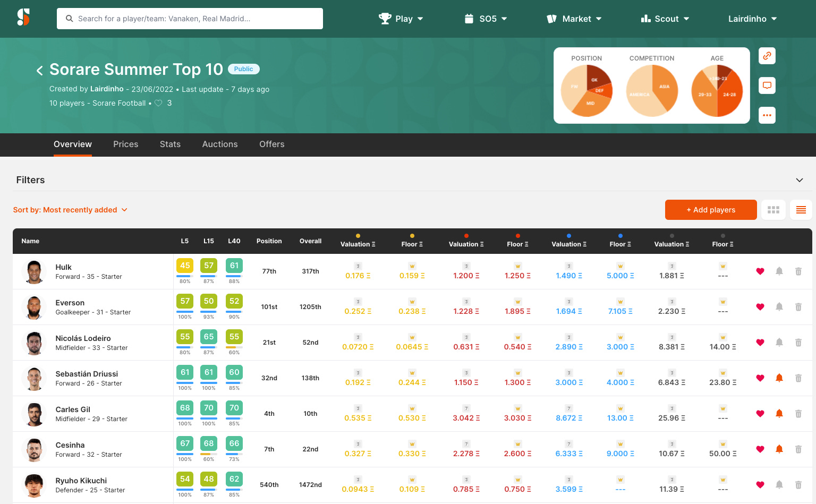Click the search magnifier icon
This screenshot has height=504, width=816.
point(69,19)
